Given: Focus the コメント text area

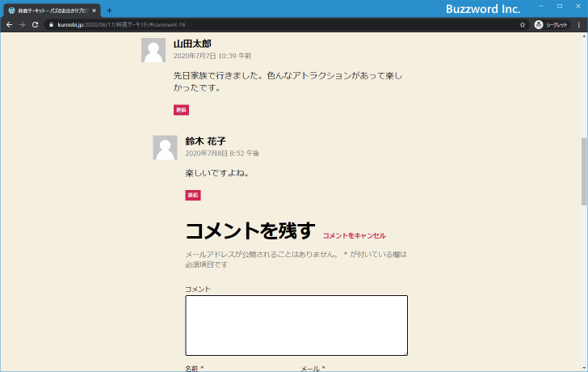Looking at the screenshot, I should point(296,325).
